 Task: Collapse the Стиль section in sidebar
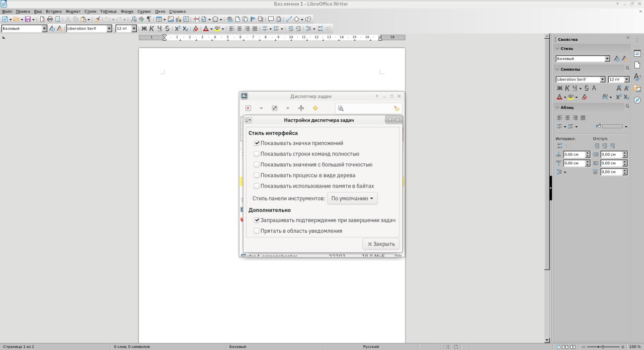(x=557, y=48)
